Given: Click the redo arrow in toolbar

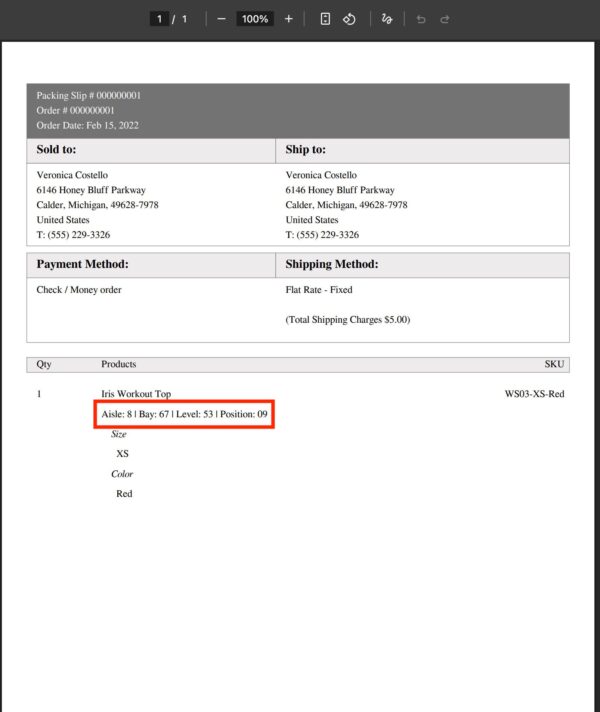Looking at the screenshot, I should 445,19.
